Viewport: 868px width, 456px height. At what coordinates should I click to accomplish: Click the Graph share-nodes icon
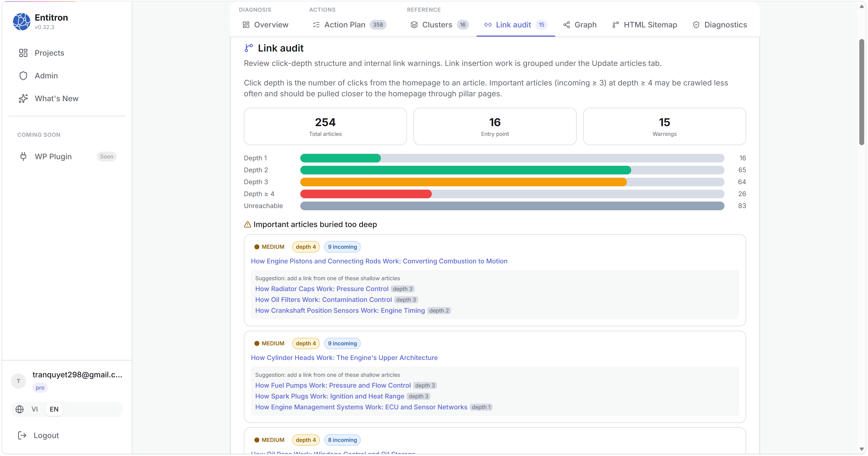pos(567,25)
